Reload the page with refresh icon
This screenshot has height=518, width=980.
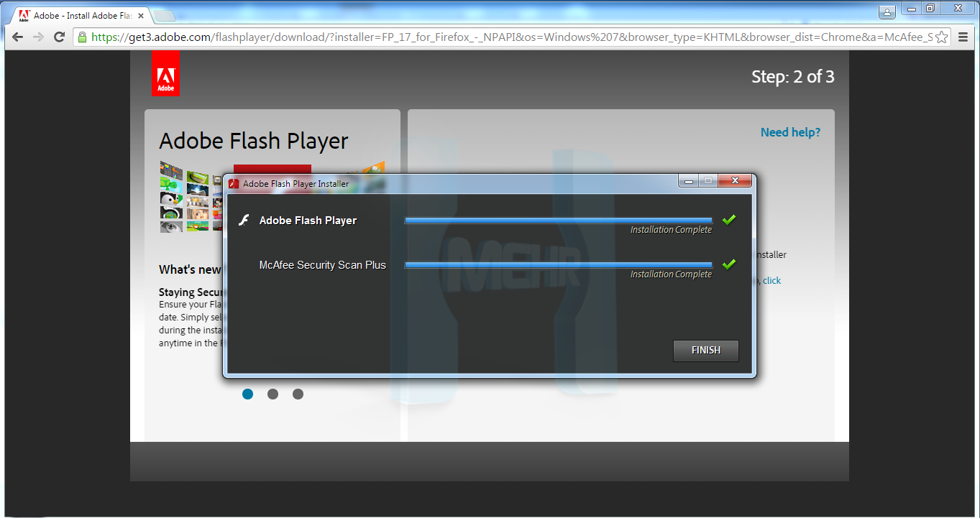59,37
